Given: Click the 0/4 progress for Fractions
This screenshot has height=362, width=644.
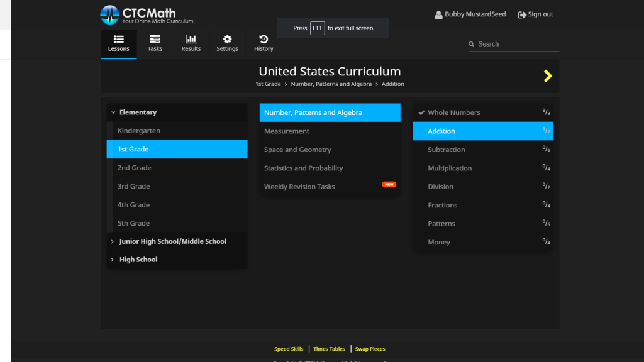Looking at the screenshot, I should 547,204.
